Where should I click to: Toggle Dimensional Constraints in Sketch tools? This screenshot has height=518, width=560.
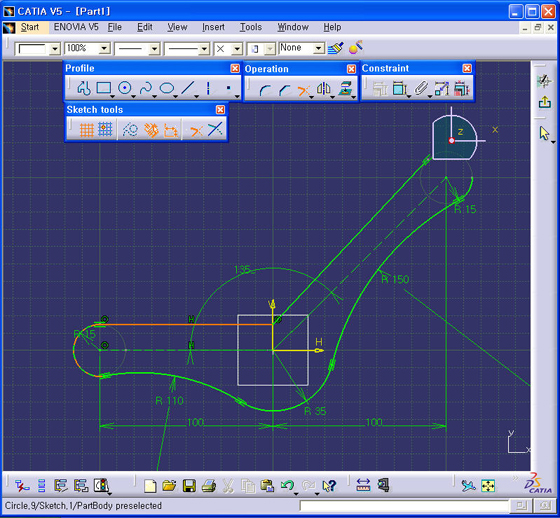[x=171, y=130]
